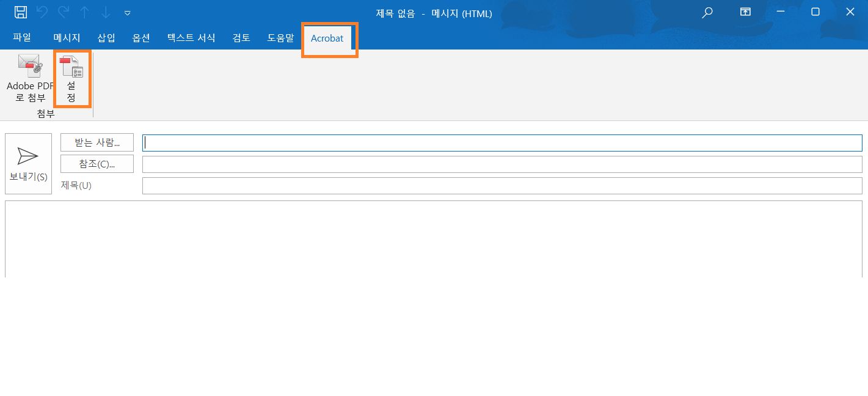
Task: Click the move down arrow icon
Action: coord(105,12)
